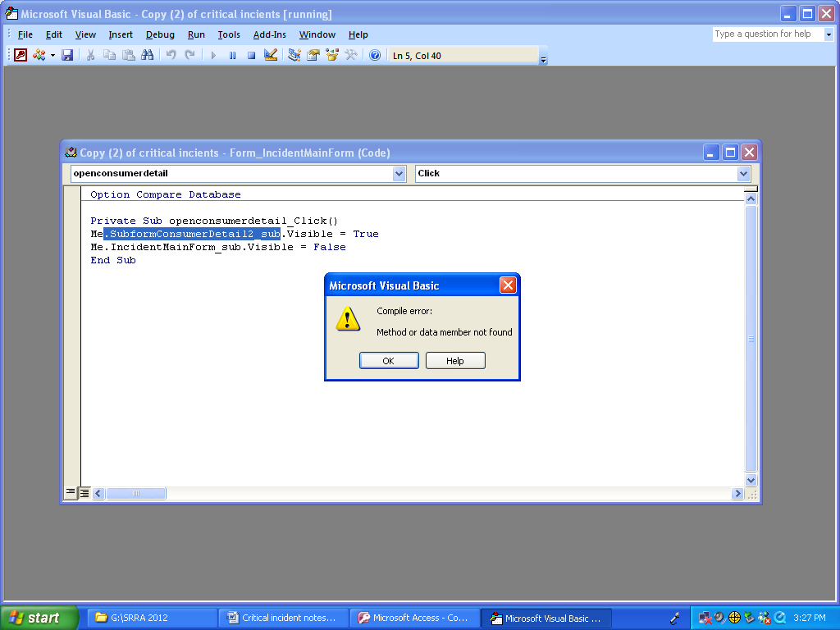The image size is (840, 630).
Task: Close the Microsoft Visual Basic error dialog
Action: point(508,285)
